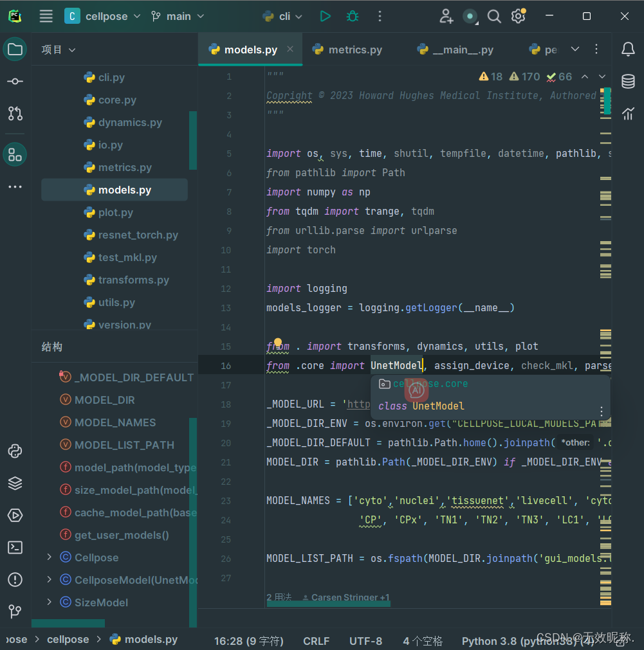
Task: Open resnet_torch.py in project tree
Action: point(138,235)
